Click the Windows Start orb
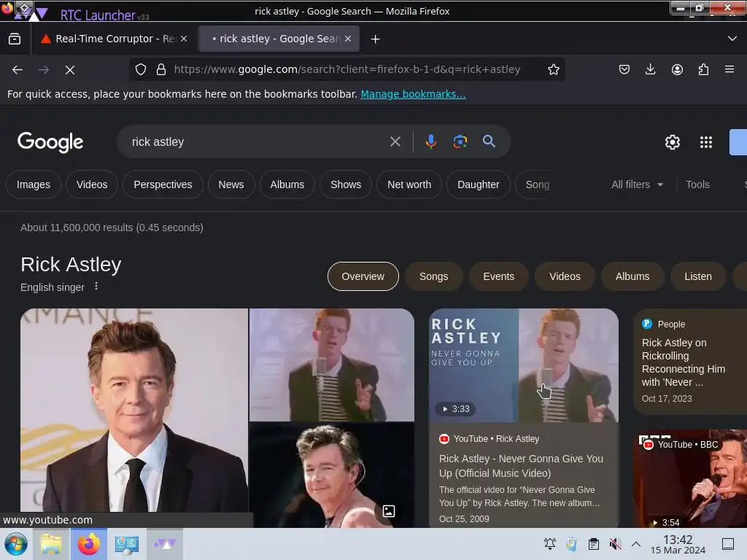The image size is (747, 560). tap(15, 544)
